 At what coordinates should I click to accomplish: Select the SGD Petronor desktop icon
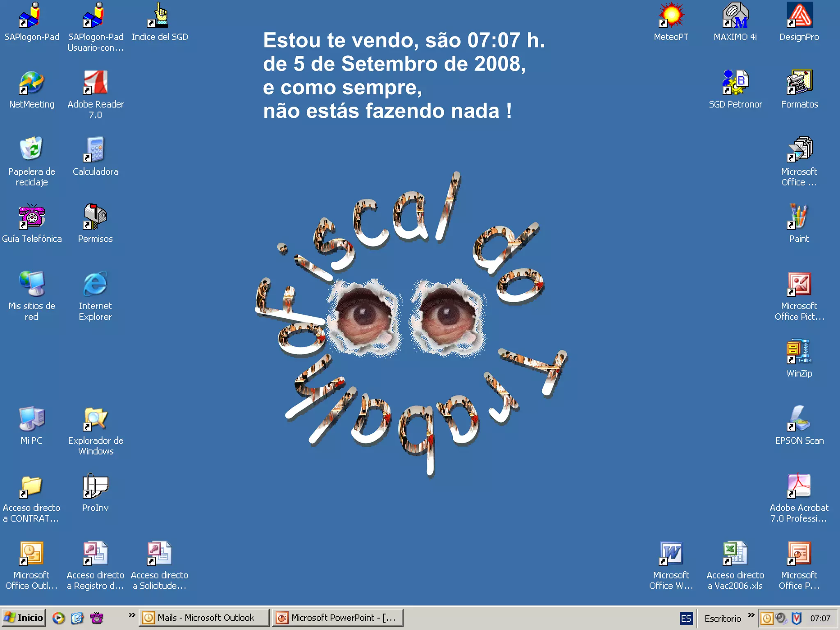point(735,82)
